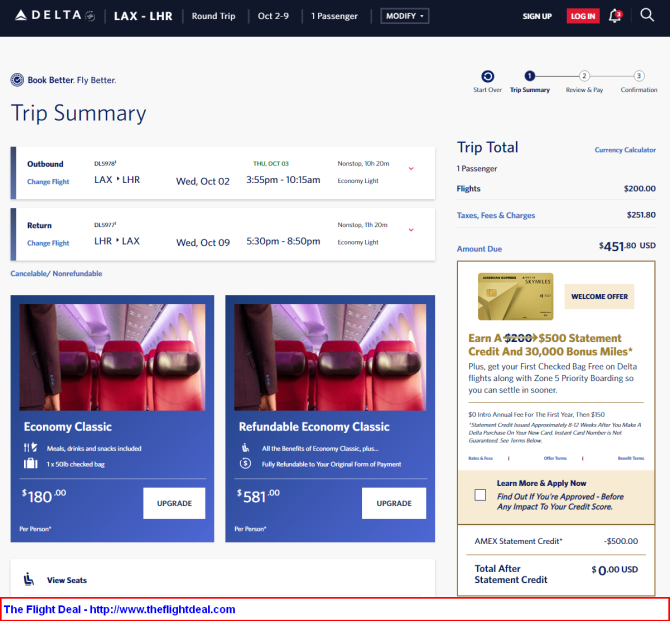Click the WELCOME OFFER badge
The width and height of the screenshot is (670, 621).
tap(599, 296)
